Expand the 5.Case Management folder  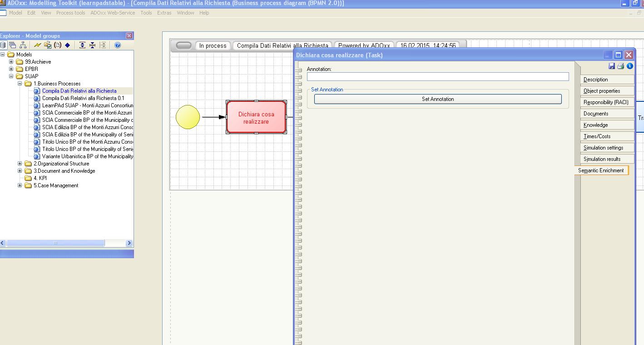20,185
